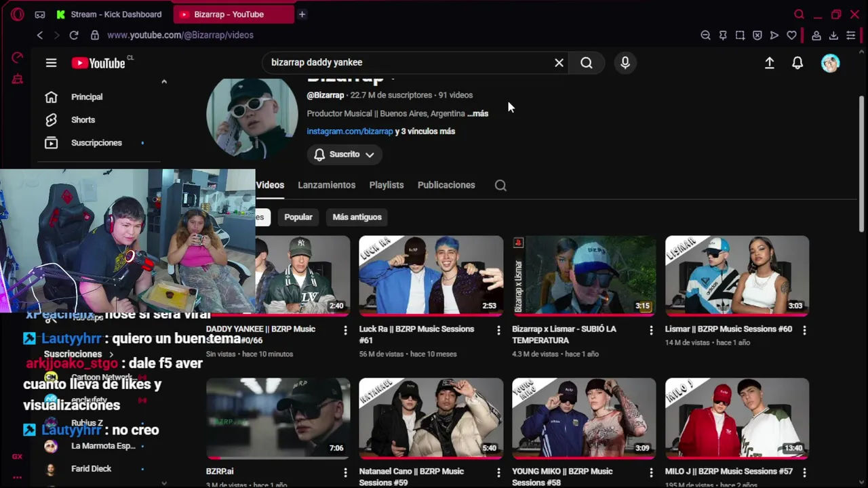This screenshot has width=868, height=488.
Task: Open GX Control sidebar icon
Action: (18, 58)
